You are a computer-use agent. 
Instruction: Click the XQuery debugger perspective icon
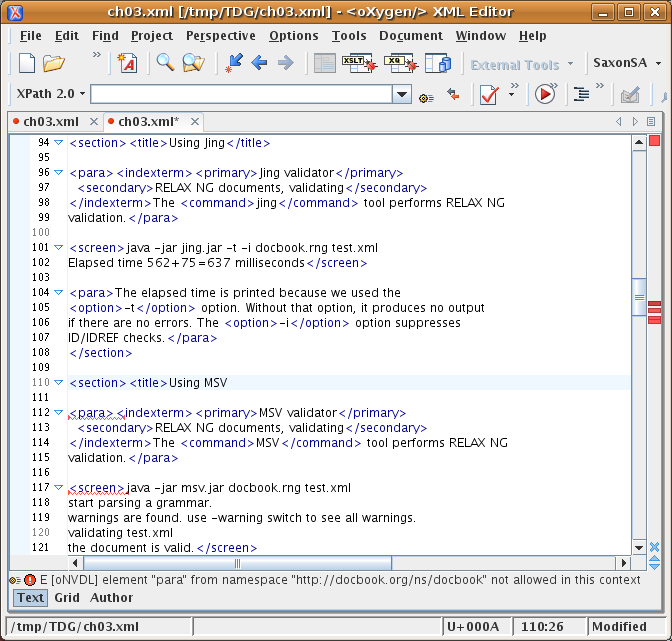398,64
